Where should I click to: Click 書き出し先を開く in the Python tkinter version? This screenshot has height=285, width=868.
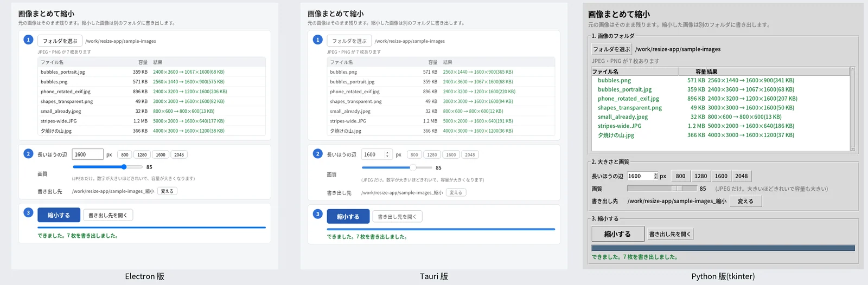click(x=670, y=234)
